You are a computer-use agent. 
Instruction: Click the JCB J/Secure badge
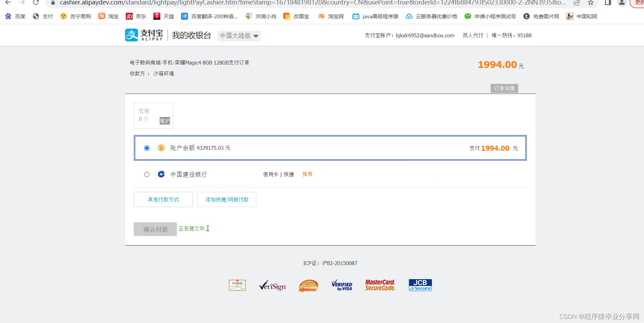(420, 285)
